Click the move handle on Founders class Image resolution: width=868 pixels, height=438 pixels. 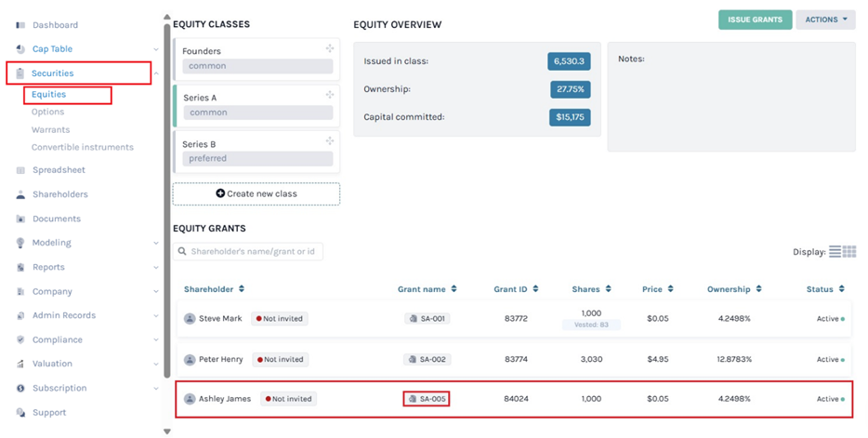pyautogui.click(x=329, y=48)
